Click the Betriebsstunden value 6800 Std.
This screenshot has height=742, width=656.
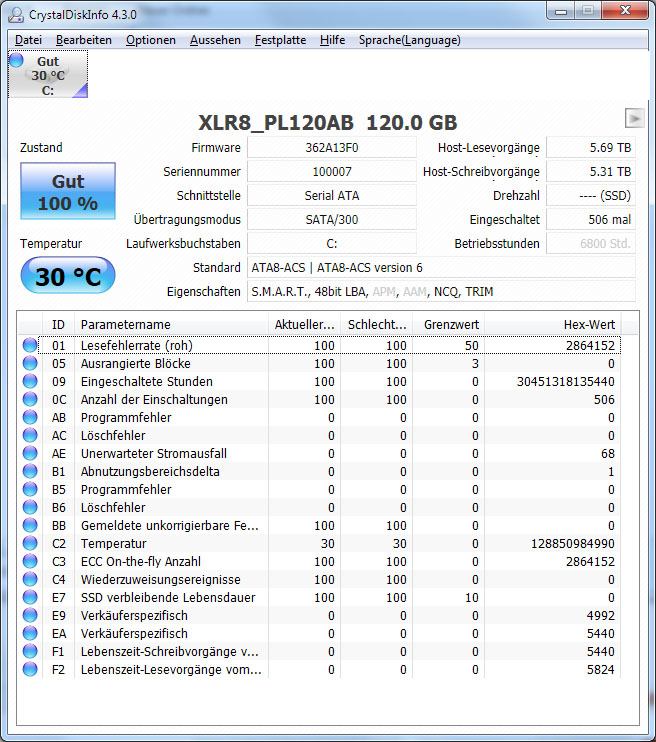(x=591, y=244)
